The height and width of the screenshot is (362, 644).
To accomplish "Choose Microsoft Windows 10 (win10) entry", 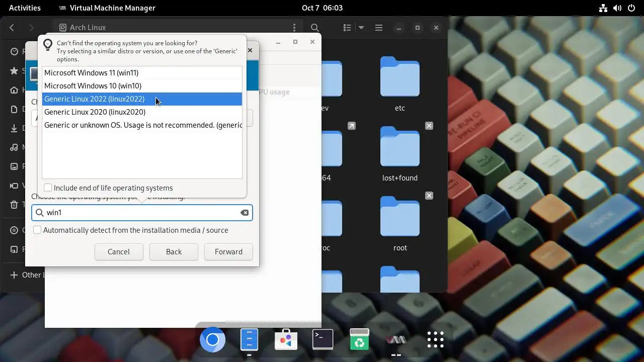I will pyautogui.click(x=142, y=86).
